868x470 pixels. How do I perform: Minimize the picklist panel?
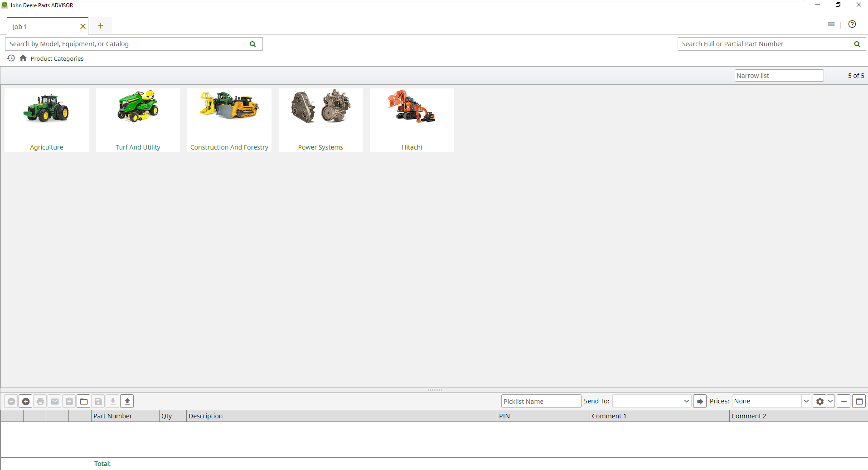(844, 401)
